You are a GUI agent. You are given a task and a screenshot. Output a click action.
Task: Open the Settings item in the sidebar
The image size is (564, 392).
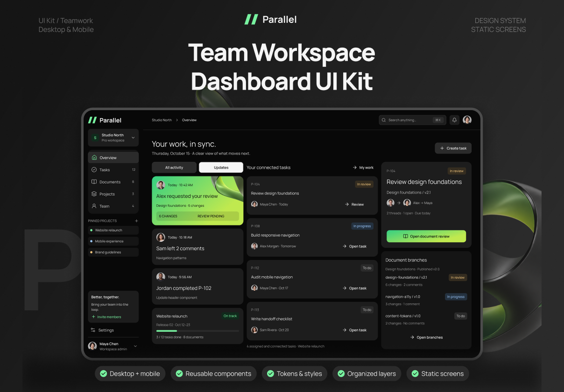(113, 330)
